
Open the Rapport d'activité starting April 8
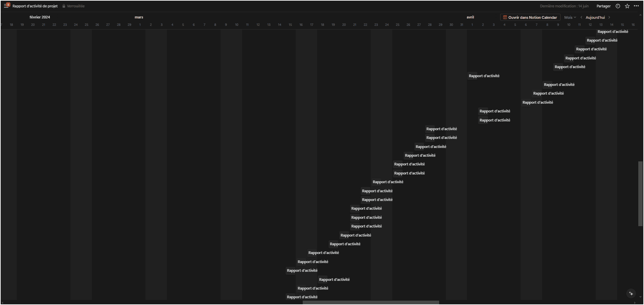[x=559, y=85]
